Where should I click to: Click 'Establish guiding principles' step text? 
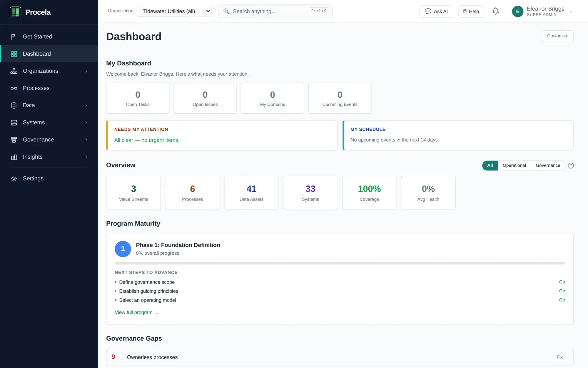point(148,291)
